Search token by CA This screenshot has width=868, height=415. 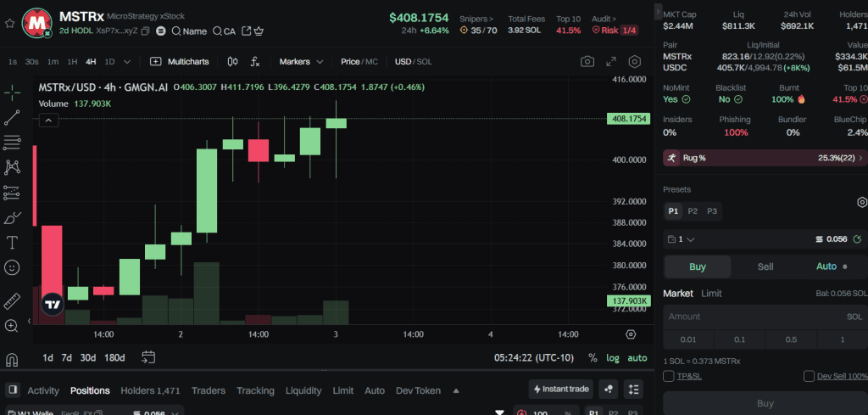pyautogui.click(x=224, y=31)
